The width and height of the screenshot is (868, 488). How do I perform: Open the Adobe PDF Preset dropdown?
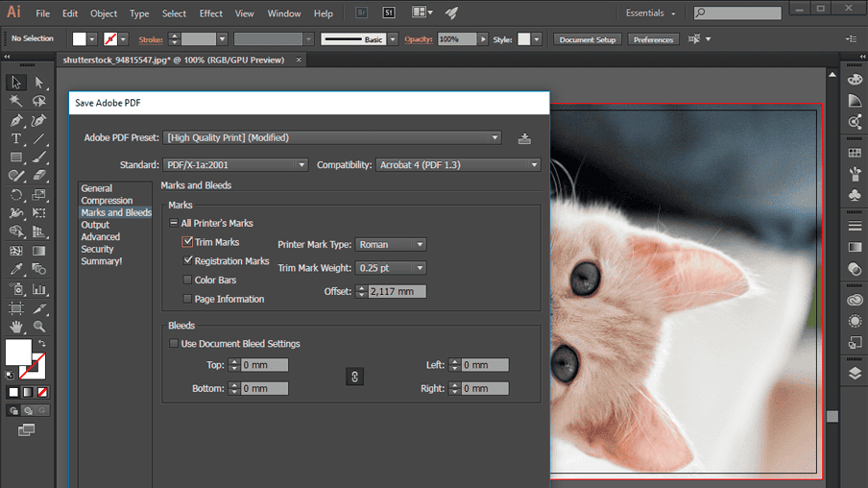332,137
